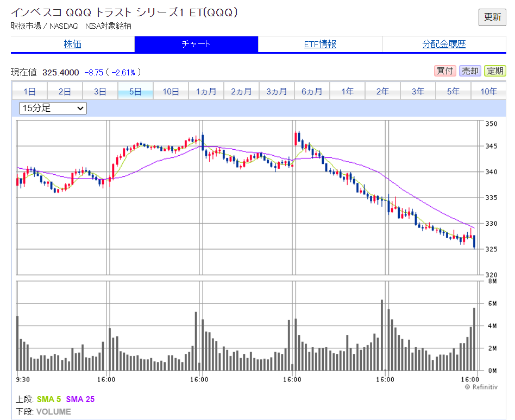515x420 pixels.
Task: Click the price change -8.75 value
Action: pos(94,73)
